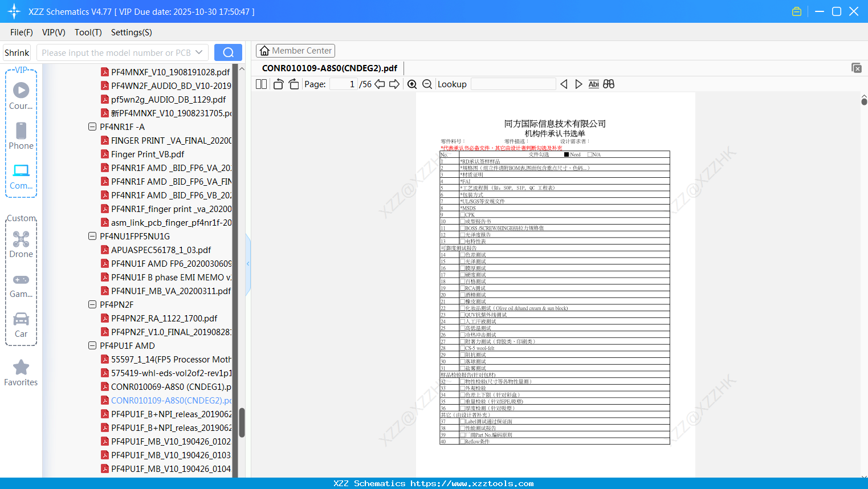The height and width of the screenshot is (489, 868).
Task: Open pf5wn2g_AUDIO_DB_1129.pdf file
Action: click(168, 99)
